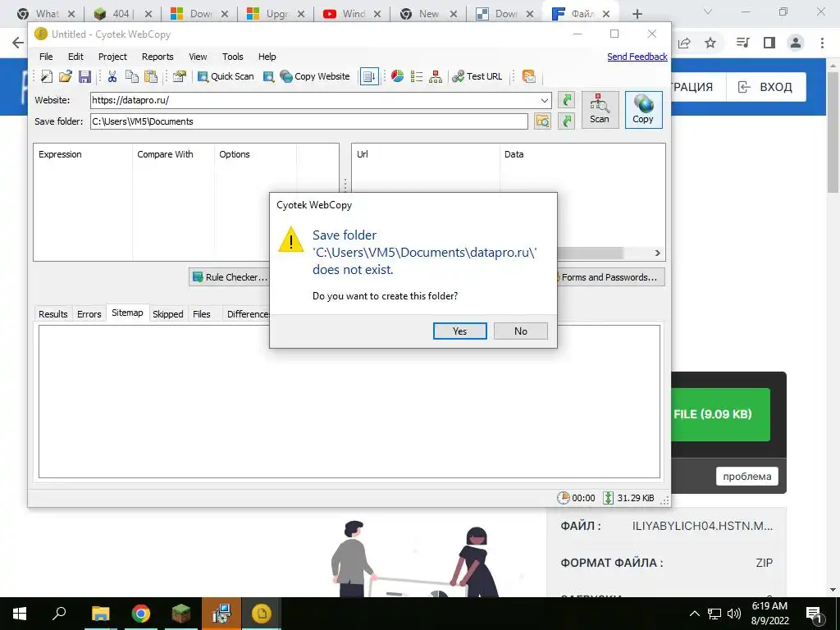
Task: Click the taskbar search magnifier icon
Action: point(59,614)
